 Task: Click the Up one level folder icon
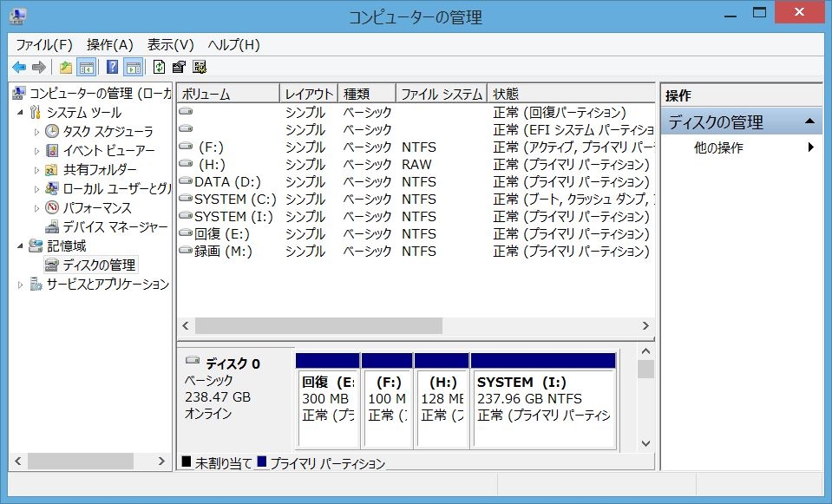[66, 68]
